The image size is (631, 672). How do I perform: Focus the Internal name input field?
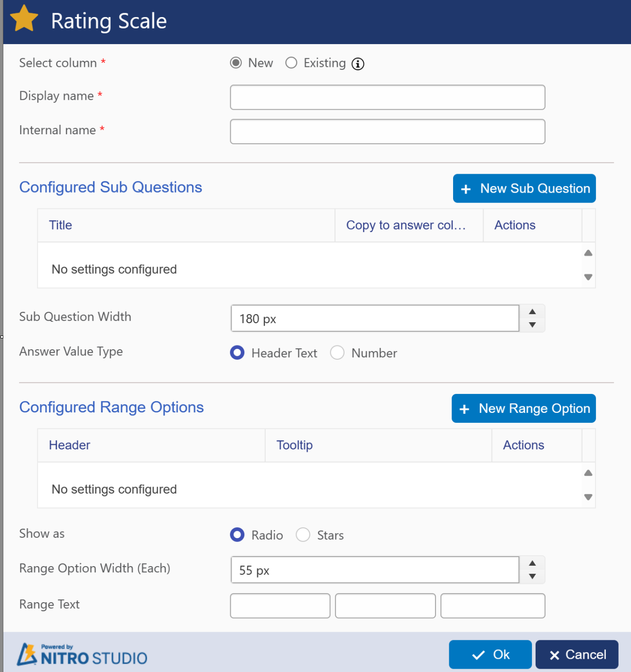coord(388,131)
